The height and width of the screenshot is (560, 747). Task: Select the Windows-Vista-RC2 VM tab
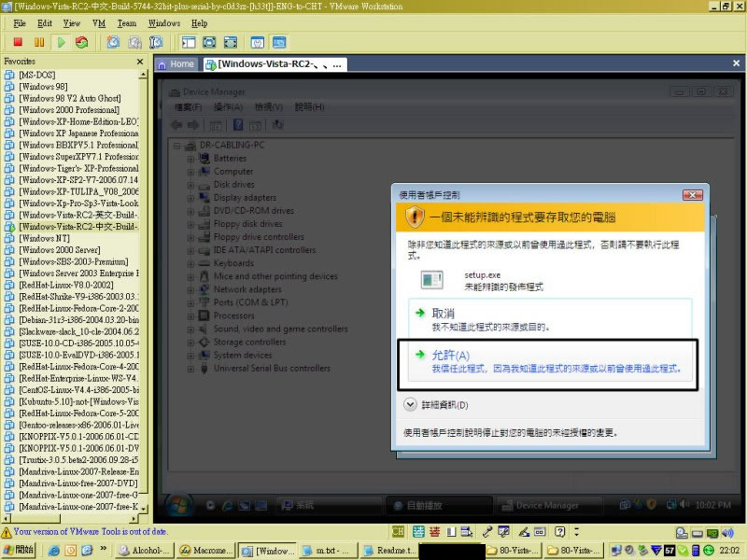[x=275, y=64]
